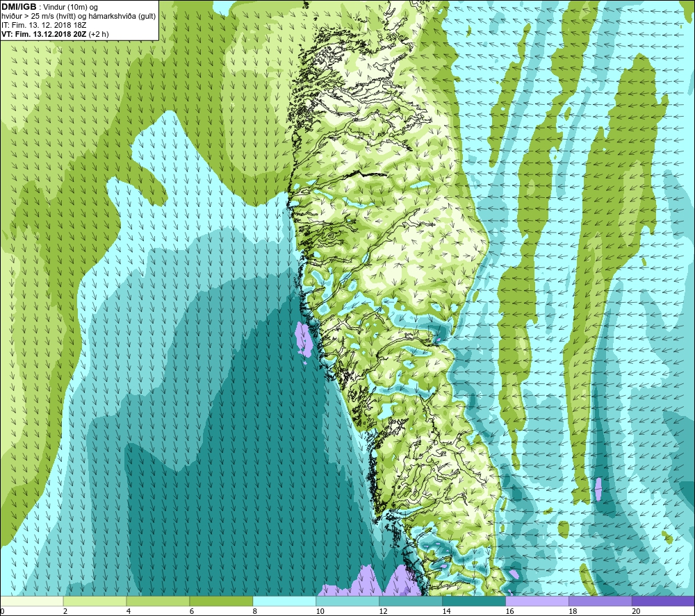Click the "12" scale label
The width and height of the screenshot is (695, 616).
pos(383,611)
